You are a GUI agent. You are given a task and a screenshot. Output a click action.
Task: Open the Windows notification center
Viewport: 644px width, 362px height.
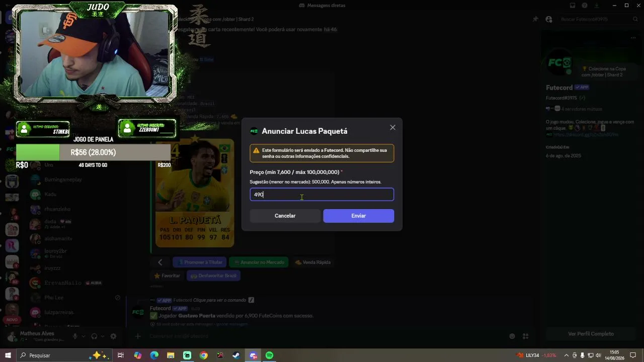(633, 355)
